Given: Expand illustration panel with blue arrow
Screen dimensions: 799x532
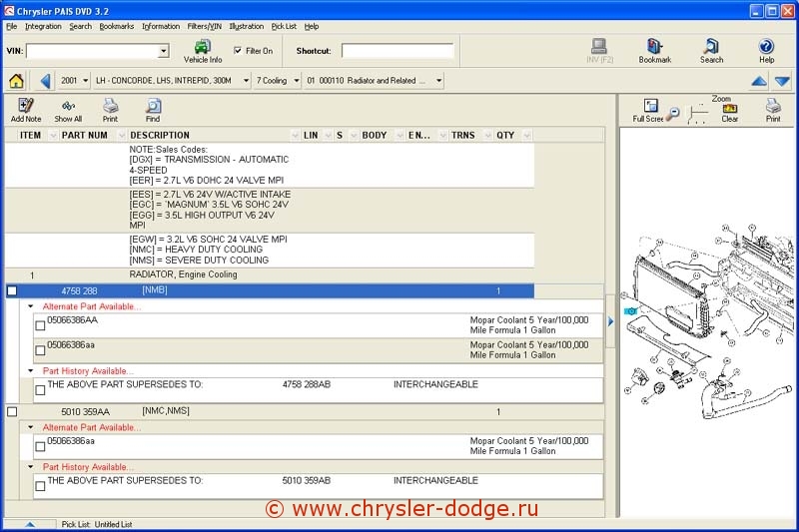Looking at the screenshot, I should coord(610,321).
